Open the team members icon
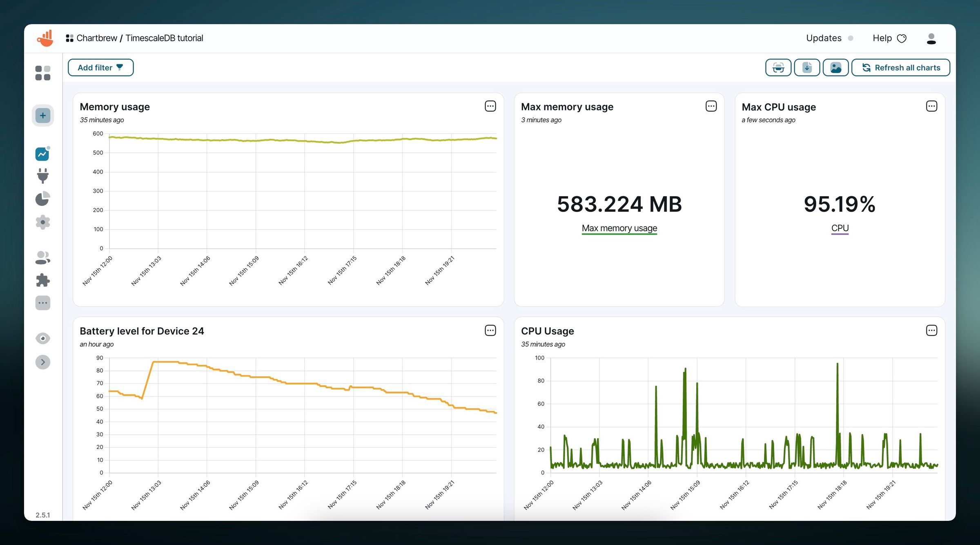 pos(42,257)
